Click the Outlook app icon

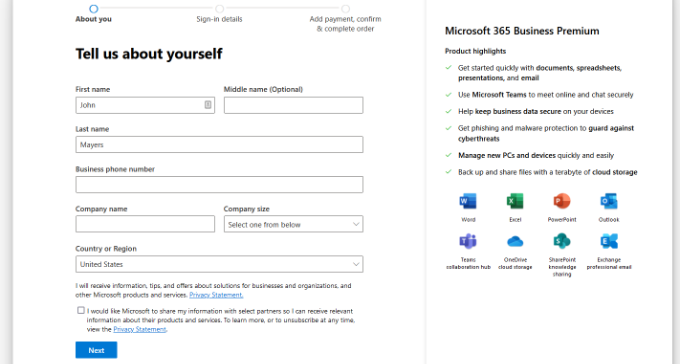pyautogui.click(x=608, y=201)
